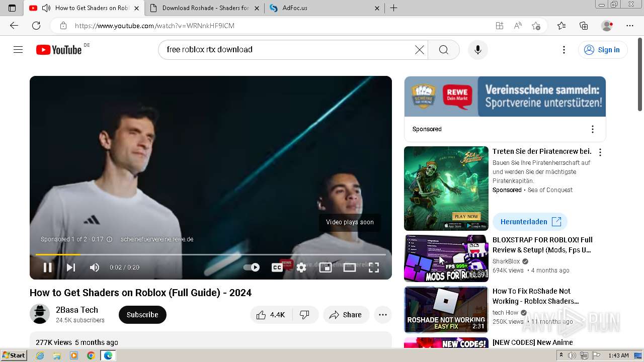Go to the YouTube home logo
The height and width of the screenshot is (362, 644).
59,49
